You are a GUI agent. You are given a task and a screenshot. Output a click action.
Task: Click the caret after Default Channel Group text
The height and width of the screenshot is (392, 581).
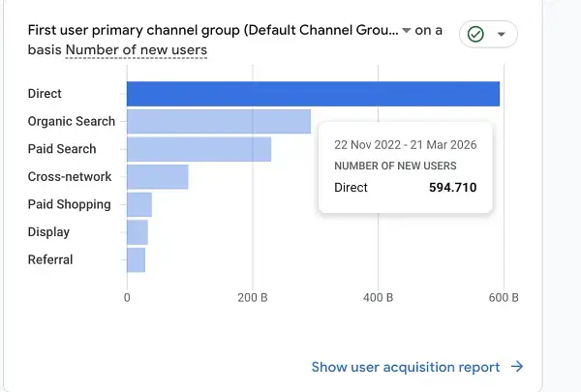406,31
